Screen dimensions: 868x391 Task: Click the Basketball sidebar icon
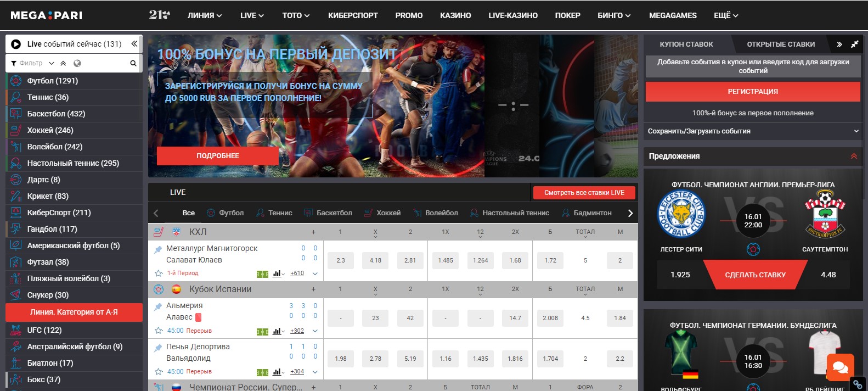click(x=16, y=114)
